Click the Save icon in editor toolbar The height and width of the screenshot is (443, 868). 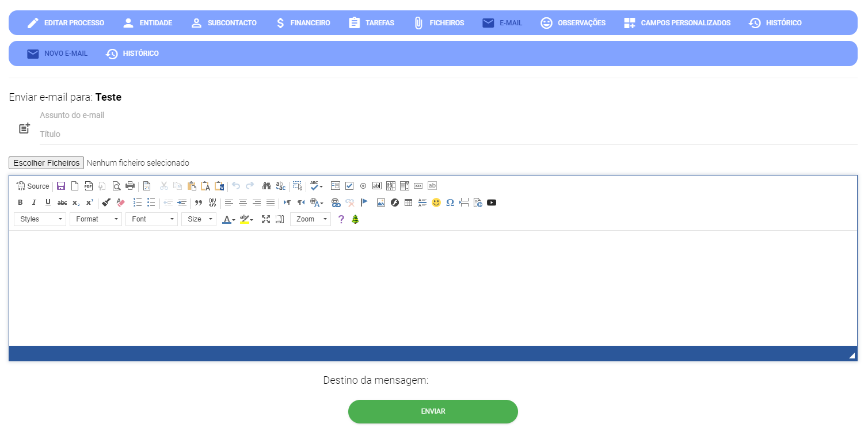(x=61, y=186)
